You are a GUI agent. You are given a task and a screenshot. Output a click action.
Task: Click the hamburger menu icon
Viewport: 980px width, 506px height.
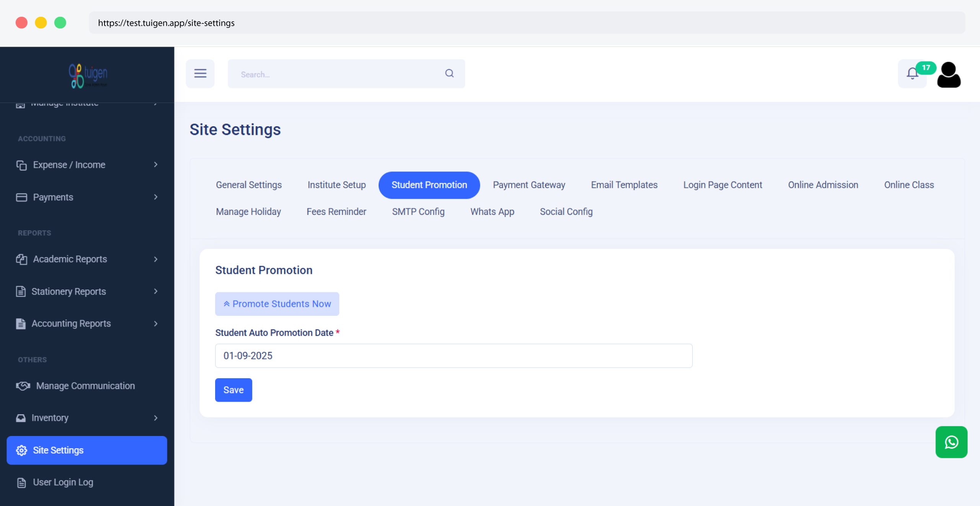click(x=200, y=73)
